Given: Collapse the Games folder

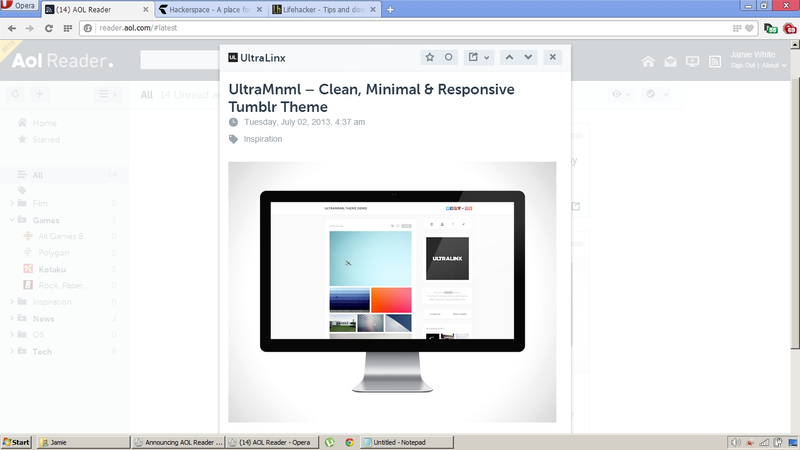Looking at the screenshot, I should (x=12, y=220).
